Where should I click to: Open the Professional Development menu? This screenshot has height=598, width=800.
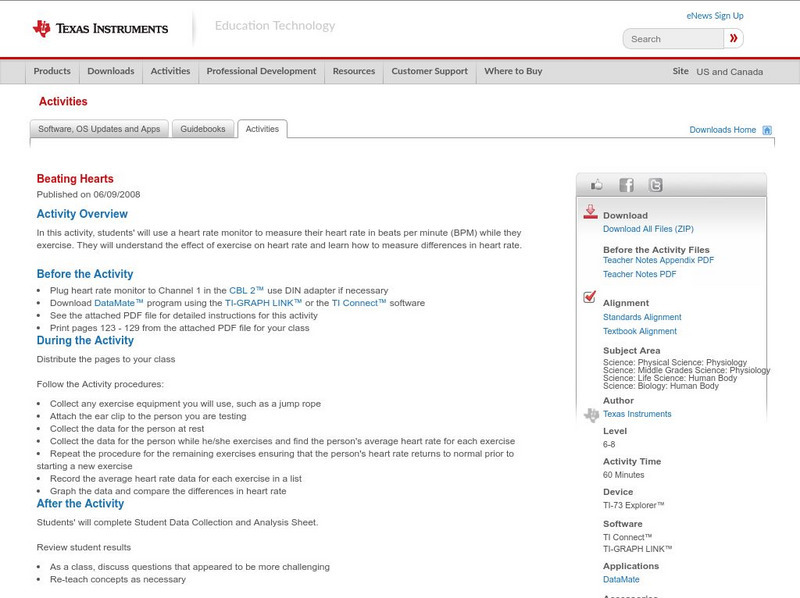[x=261, y=71]
